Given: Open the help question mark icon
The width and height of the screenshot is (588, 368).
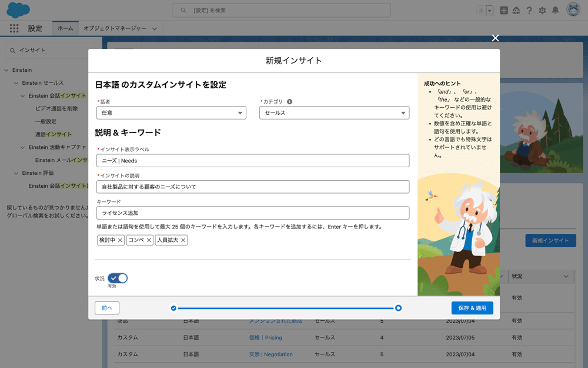Looking at the screenshot, I should tap(529, 11).
